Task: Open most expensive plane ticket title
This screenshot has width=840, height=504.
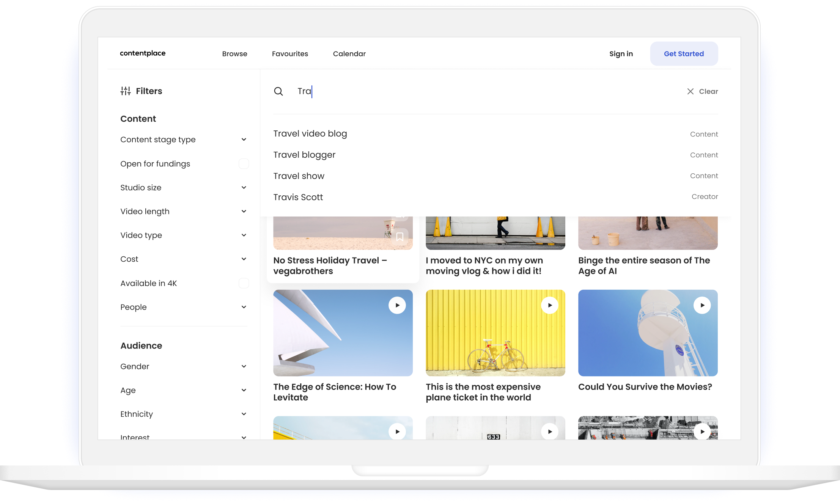Action: (483, 392)
